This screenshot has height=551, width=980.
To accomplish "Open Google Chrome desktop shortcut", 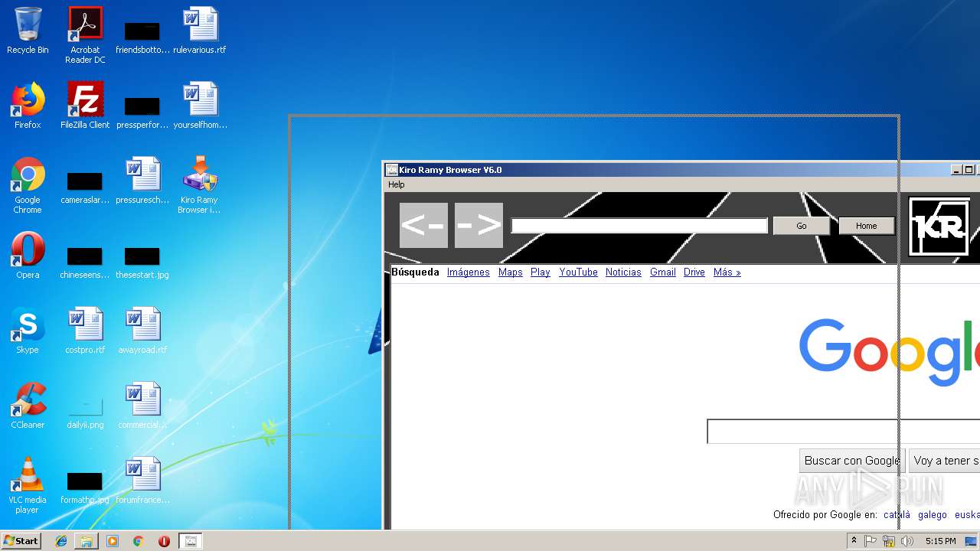I will coord(28,185).
